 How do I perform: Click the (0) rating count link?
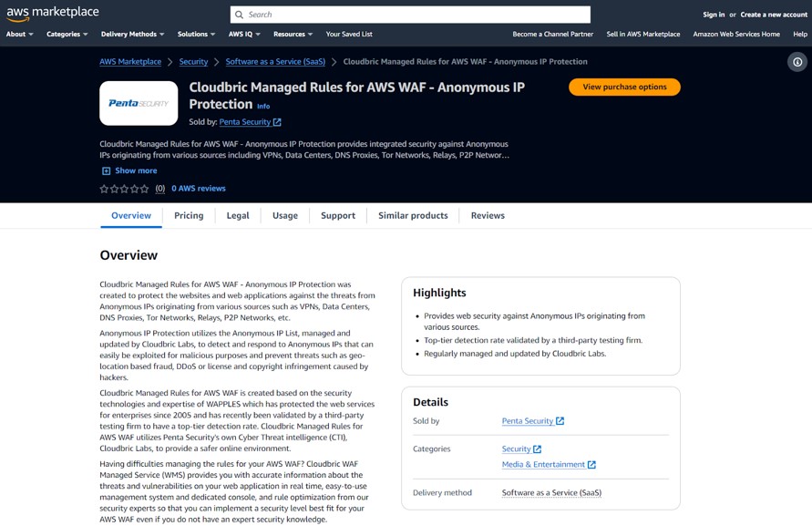160,189
